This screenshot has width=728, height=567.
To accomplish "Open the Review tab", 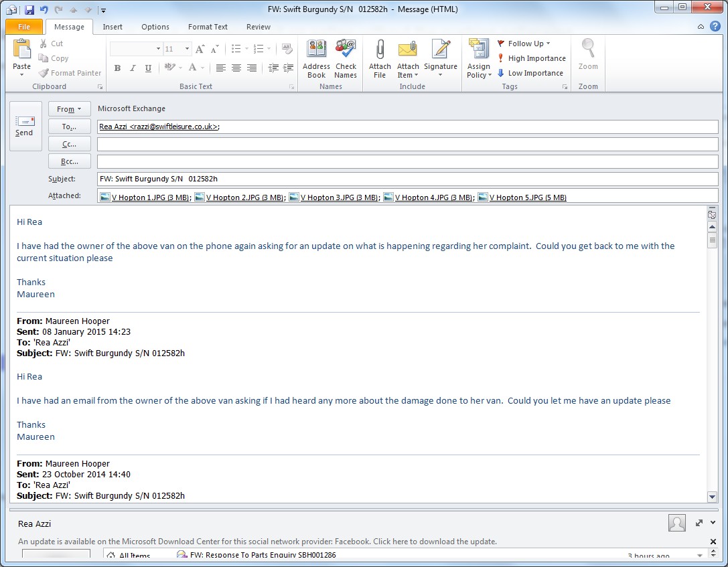I will [258, 27].
